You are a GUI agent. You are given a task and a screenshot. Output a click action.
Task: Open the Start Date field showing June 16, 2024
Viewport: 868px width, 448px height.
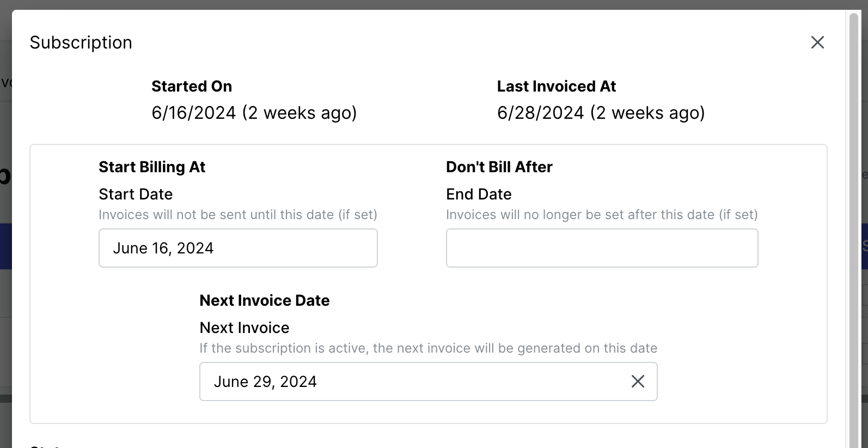(238, 248)
